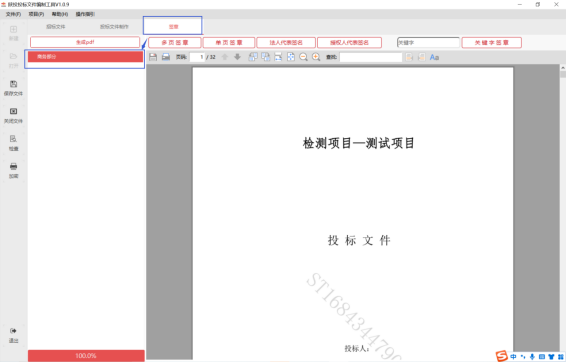Click the 100.0% red progress bar
This screenshot has height=362, width=566.
coord(86,356)
